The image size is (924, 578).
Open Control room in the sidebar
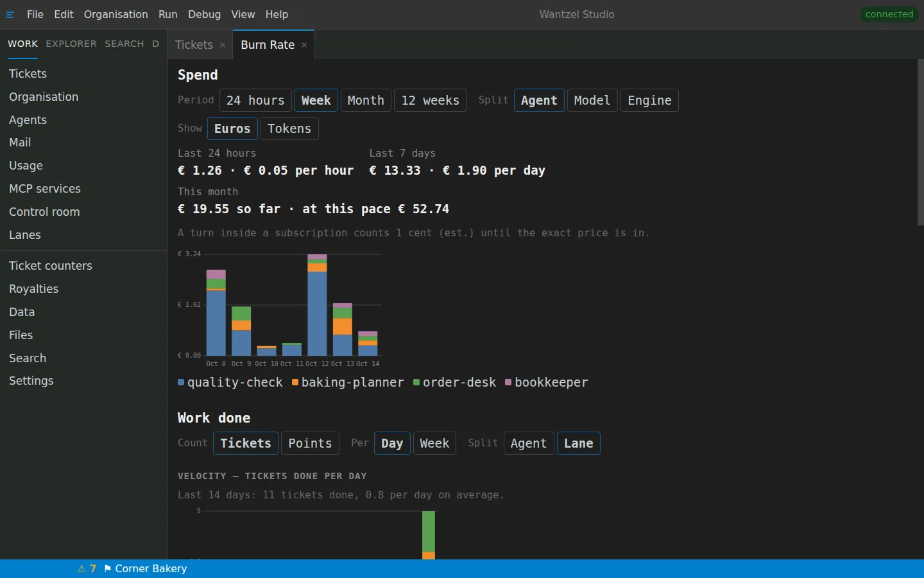(x=83, y=212)
